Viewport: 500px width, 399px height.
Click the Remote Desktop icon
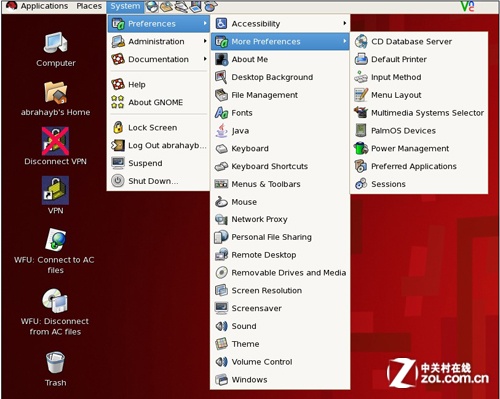[221, 255]
